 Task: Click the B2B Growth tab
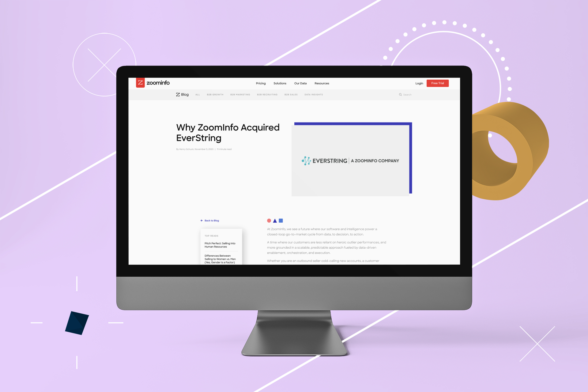(214, 95)
